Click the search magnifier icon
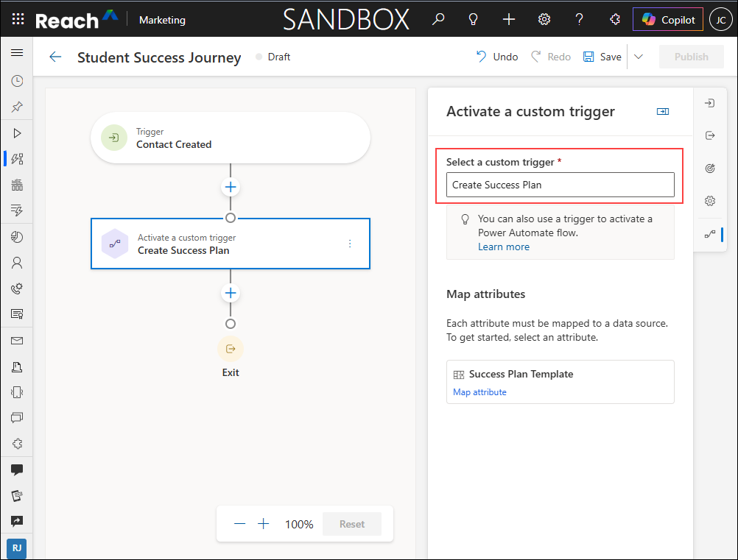 pyautogui.click(x=438, y=19)
